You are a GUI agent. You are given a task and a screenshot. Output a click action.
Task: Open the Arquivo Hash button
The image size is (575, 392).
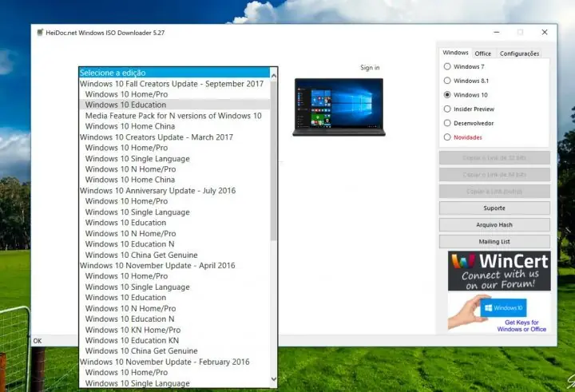coord(494,225)
